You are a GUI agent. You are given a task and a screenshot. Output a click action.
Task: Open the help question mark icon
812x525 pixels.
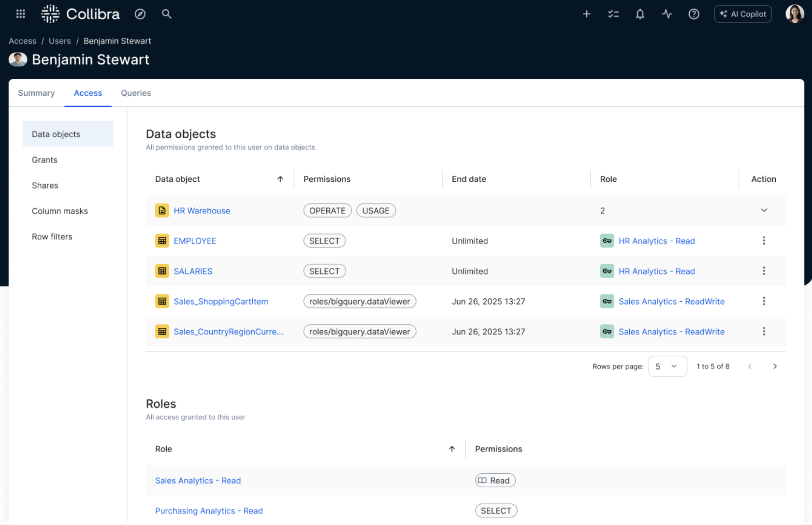coord(693,14)
